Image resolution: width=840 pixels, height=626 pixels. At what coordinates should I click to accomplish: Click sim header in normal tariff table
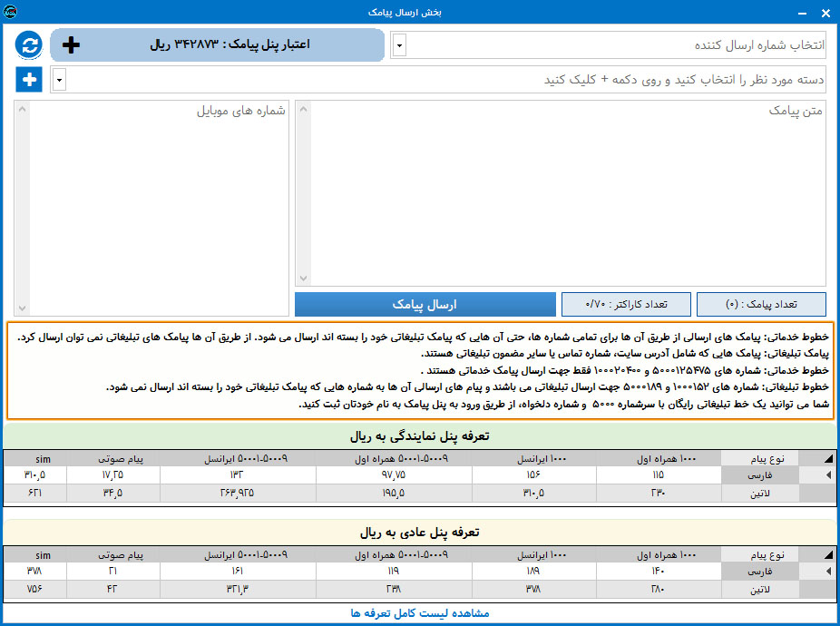click(35, 554)
